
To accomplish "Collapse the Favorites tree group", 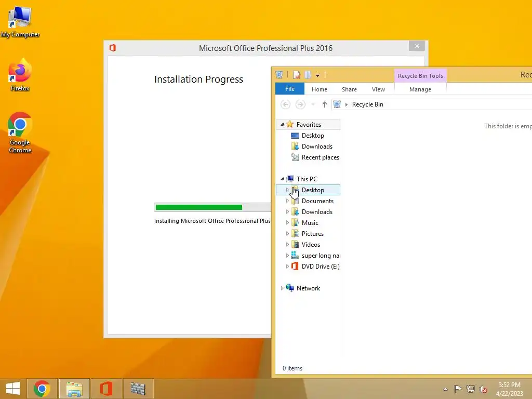I will [282, 125].
